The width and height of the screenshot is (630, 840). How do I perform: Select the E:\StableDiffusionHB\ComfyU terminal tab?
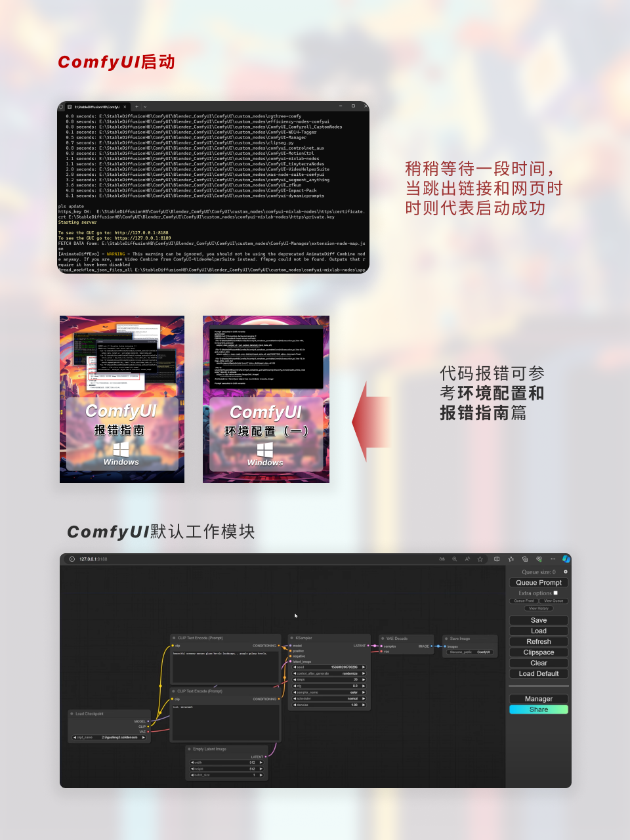pyautogui.click(x=96, y=106)
